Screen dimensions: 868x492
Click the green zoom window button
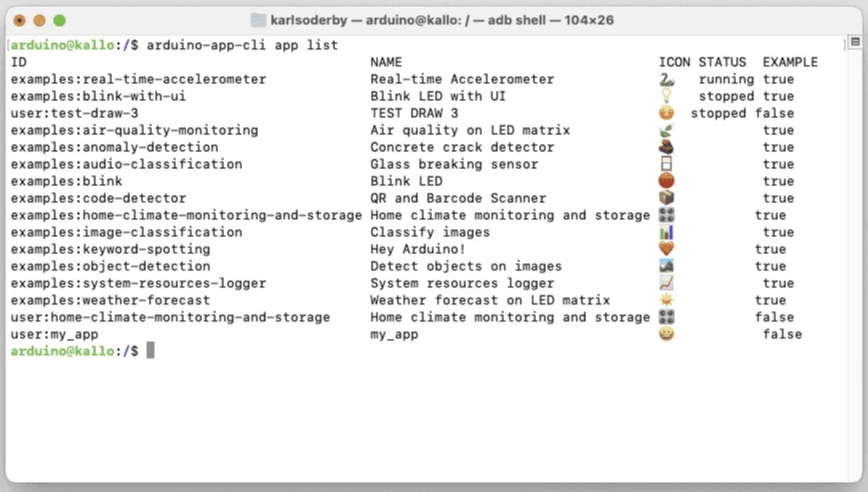(x=59, y=20)
